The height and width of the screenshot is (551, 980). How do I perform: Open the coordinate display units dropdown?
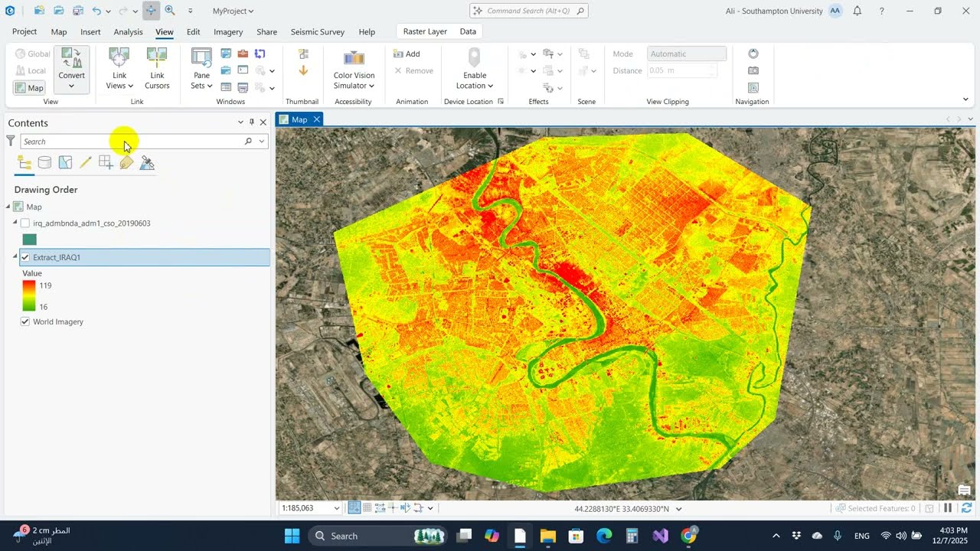[678, 508]
